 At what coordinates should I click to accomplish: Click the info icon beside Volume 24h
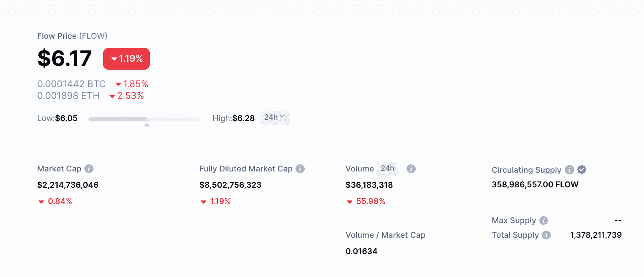point(411,169)
